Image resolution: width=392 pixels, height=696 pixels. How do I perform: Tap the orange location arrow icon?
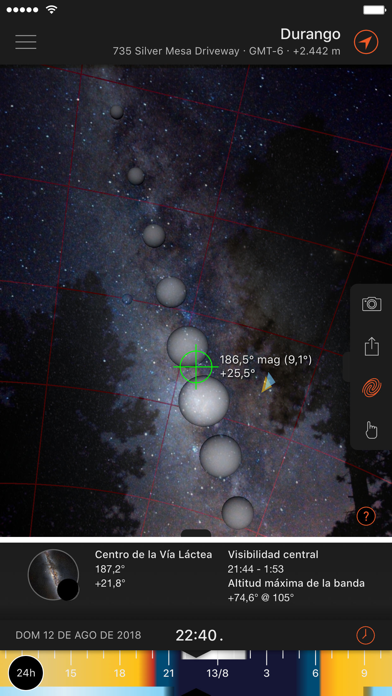[x=366, y=42]
